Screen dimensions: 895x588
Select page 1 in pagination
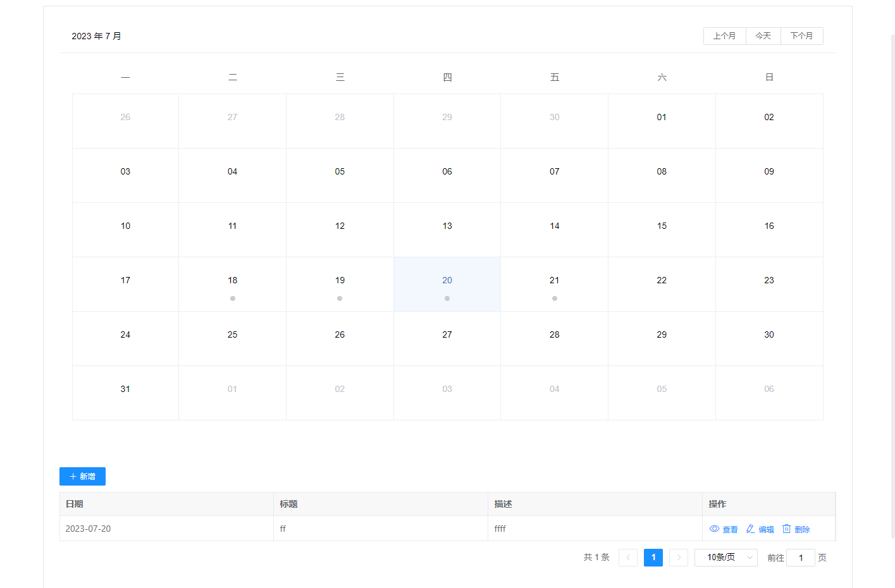click(653, 557)
